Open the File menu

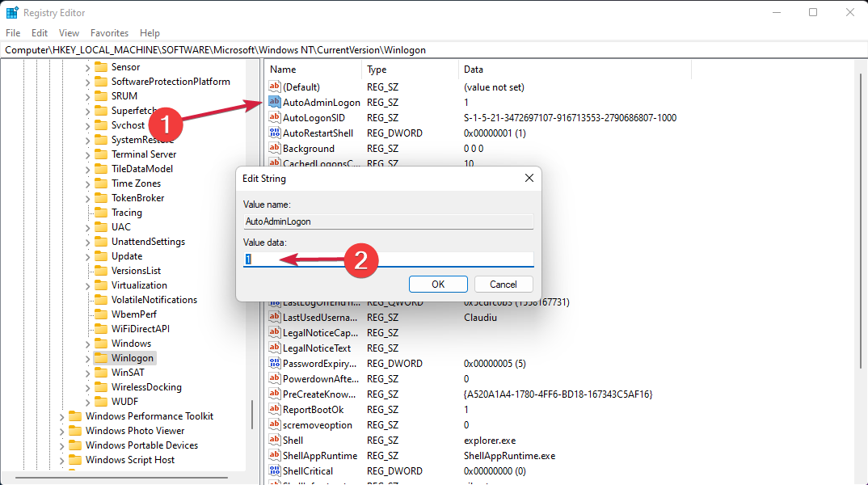(13, 33)
